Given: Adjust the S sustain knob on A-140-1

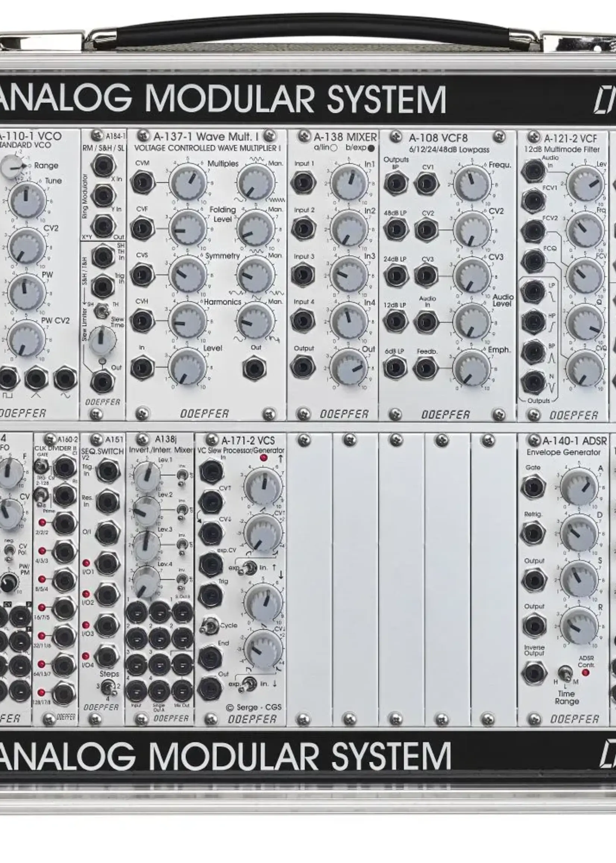Looking at the screenshot, I should [579, 579].
